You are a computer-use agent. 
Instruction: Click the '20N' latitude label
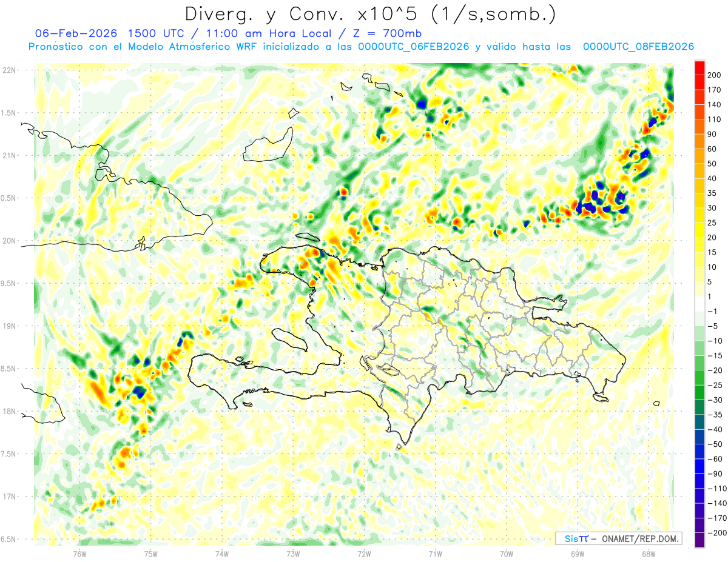pos(9,241)
